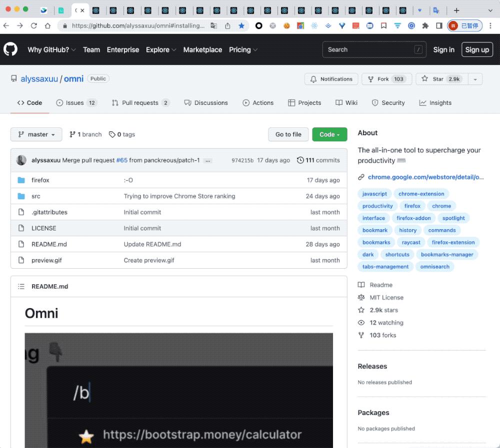The width and height of the screenshot is (500, 448).
Task: Switch to the Issues tab
Action: click(x=76, y=103)
